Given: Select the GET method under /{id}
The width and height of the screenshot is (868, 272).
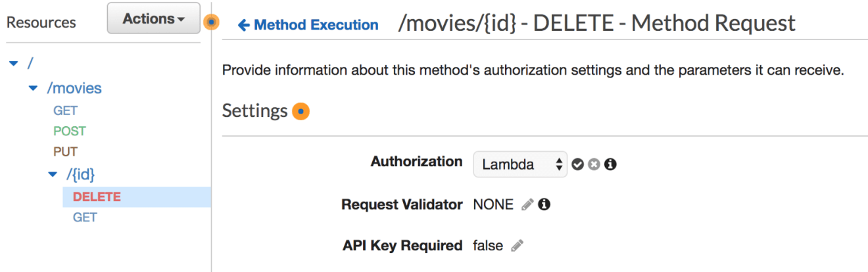Looking at the screenshot, I should pyautogui.click(x=85, y=217).
